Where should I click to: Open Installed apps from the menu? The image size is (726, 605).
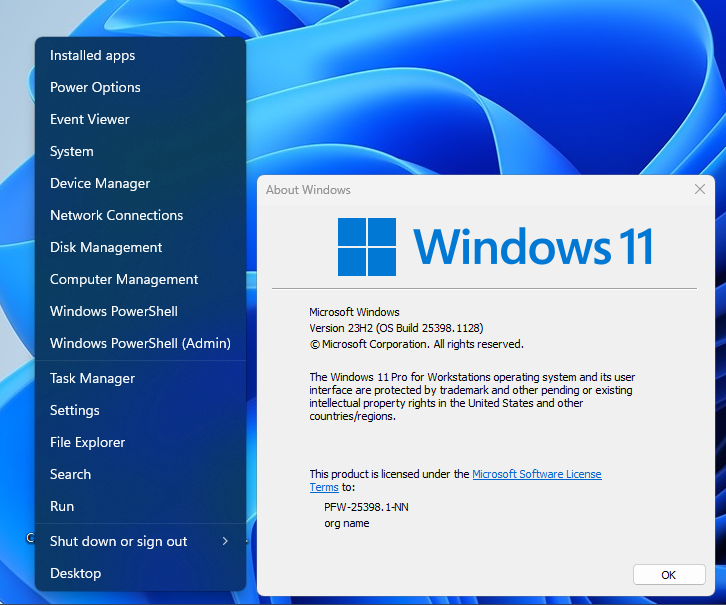140,56
